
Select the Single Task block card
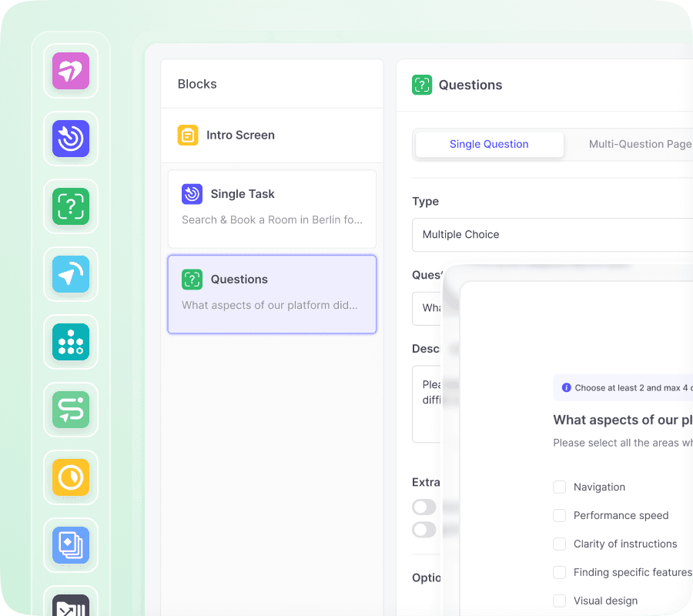tap(273, 209)
